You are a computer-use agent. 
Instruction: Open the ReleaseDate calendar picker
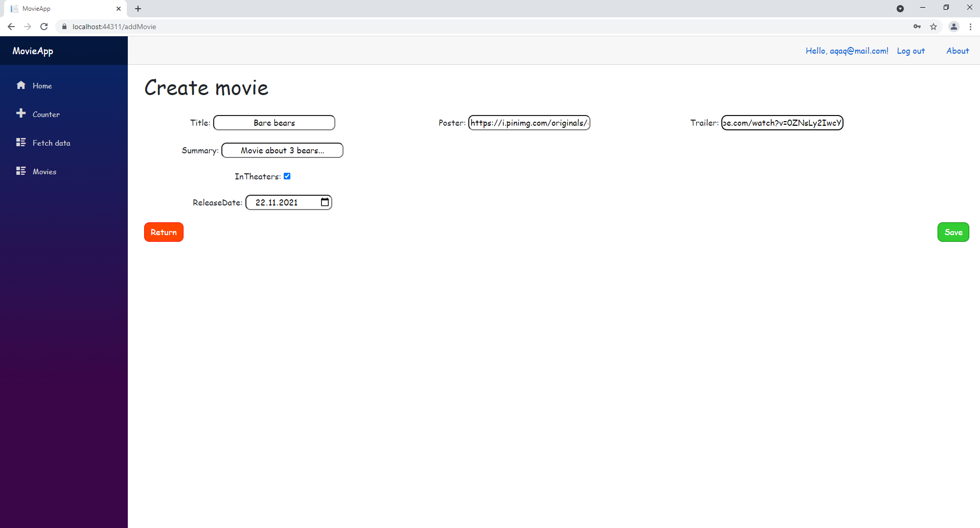325,202
